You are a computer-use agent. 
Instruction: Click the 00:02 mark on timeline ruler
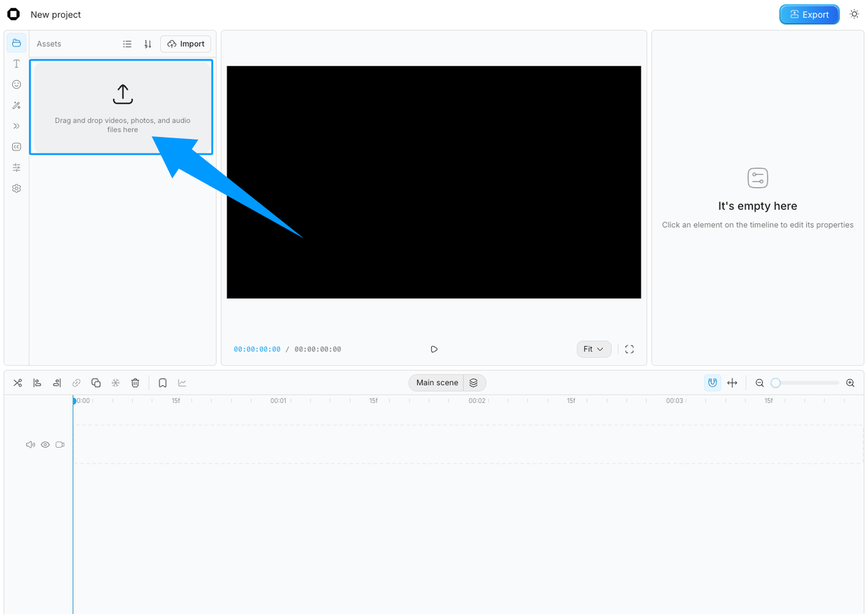tap(477, 401)
